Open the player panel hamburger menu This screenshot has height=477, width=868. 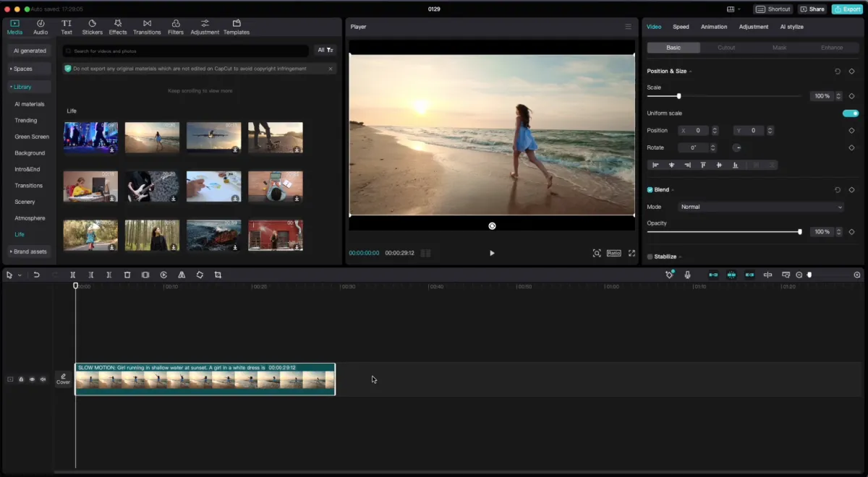(x=628, y=27)
